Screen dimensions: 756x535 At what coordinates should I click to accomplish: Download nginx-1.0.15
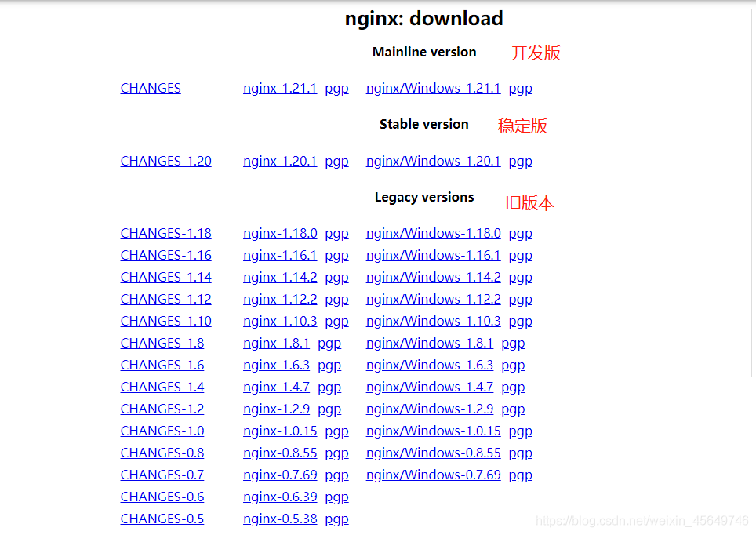click(280, 431)
